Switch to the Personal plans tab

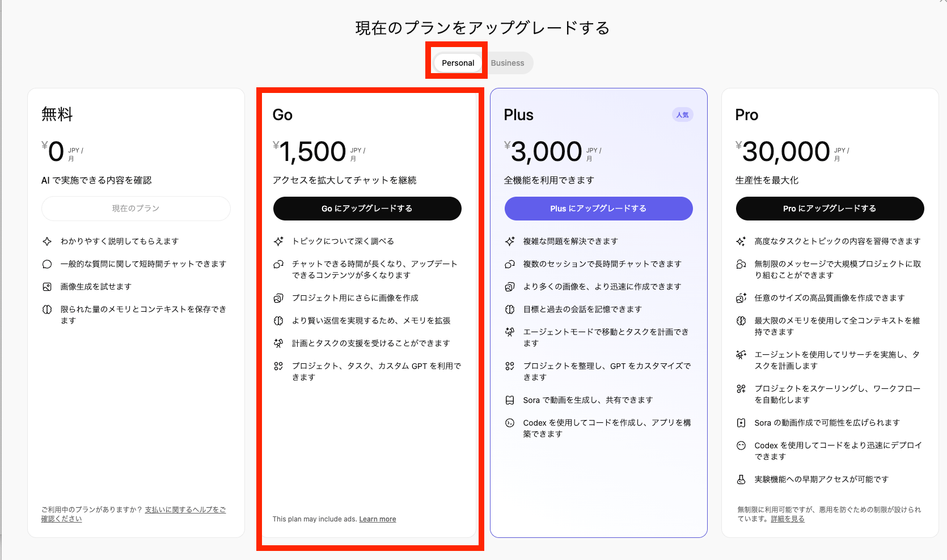[x=458, y=63]
